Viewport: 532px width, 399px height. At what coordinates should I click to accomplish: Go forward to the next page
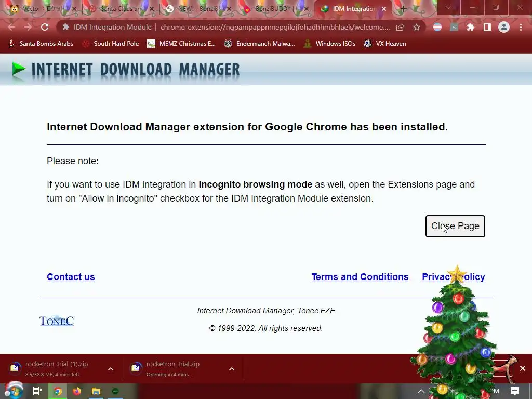point(28,27)
